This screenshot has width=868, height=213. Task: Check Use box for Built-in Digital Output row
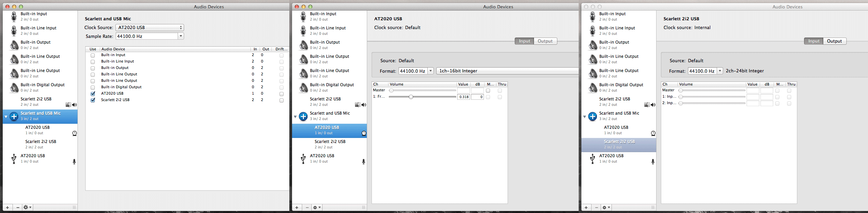(x=93, y=87)
